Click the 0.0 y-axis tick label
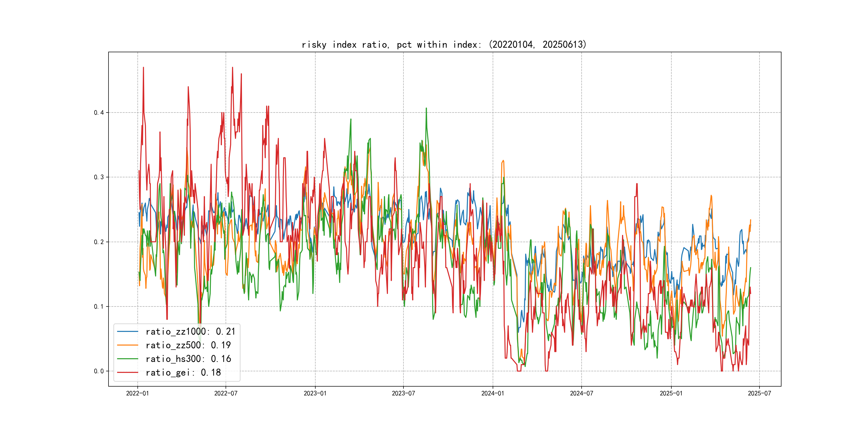 coord(99,371)
